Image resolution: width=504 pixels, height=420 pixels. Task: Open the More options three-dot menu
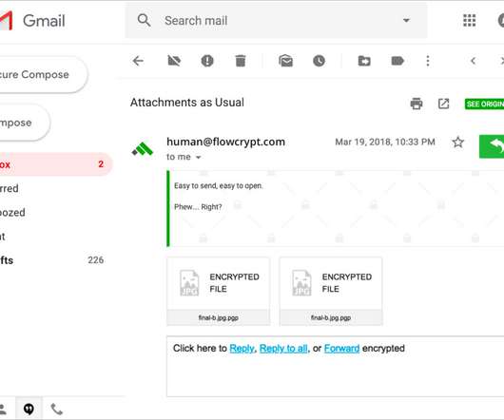coord(428,61)
